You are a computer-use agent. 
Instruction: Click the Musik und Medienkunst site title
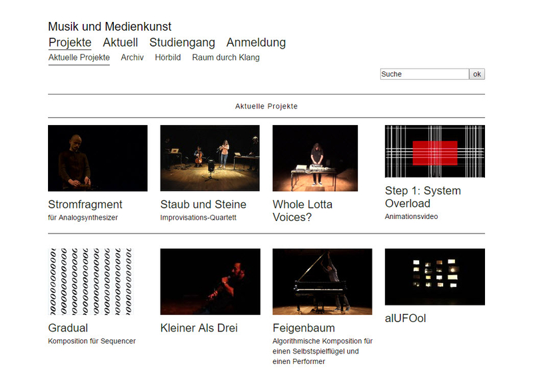click(109, 27)
